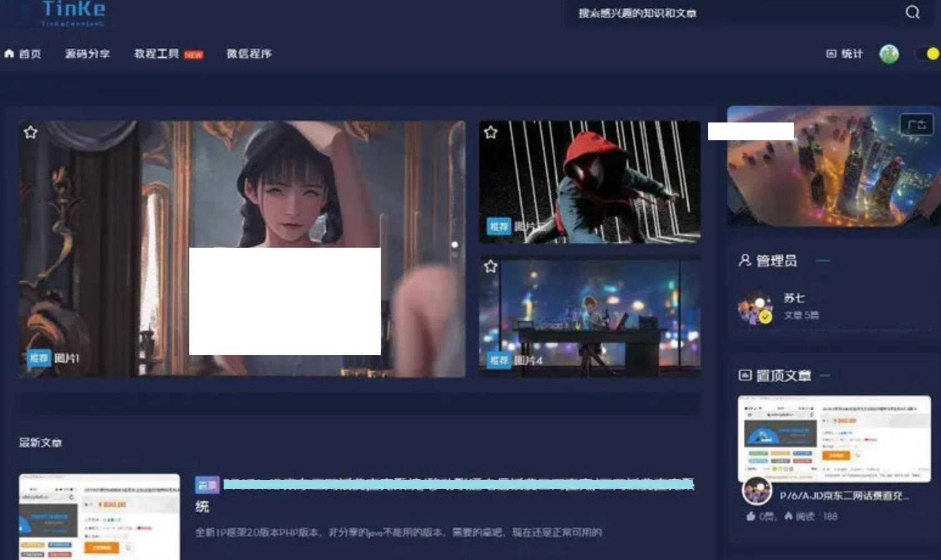Click the home icon in the navigation bar
This screenshot has width=941, height=560.
tap(9, 53)
